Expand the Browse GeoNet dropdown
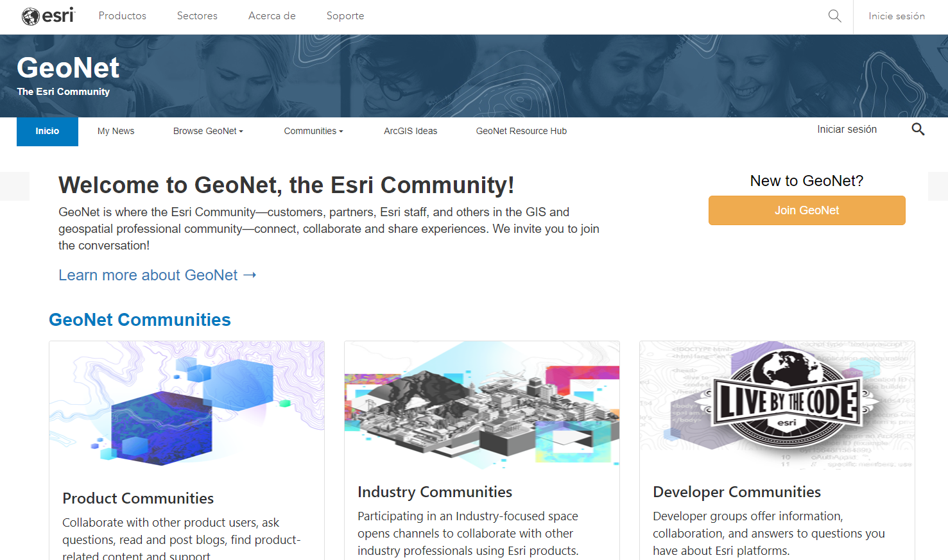This screenshot has width=948, height=560. click(x=208, y=131)
